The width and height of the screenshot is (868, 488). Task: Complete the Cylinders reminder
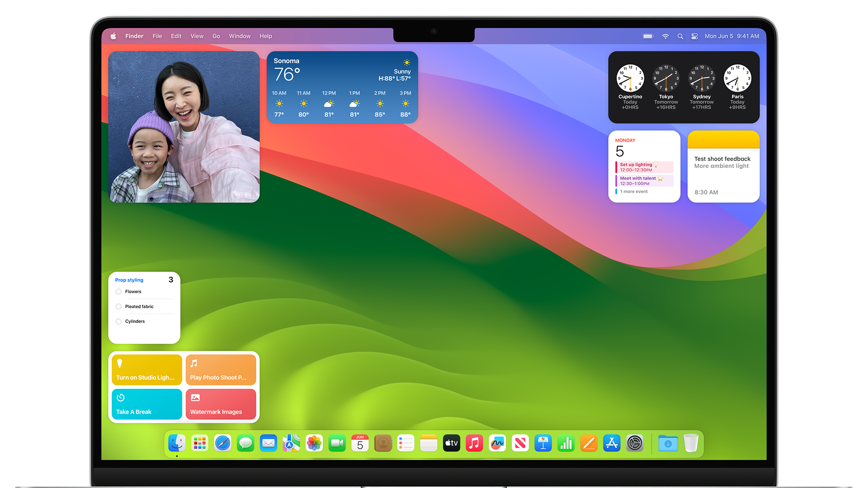click(x=119, y=321)
